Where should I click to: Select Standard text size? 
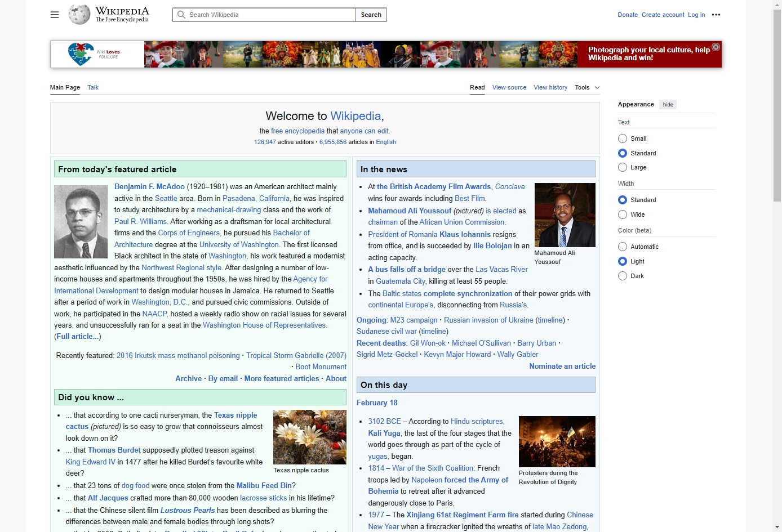tap(623, 153)
